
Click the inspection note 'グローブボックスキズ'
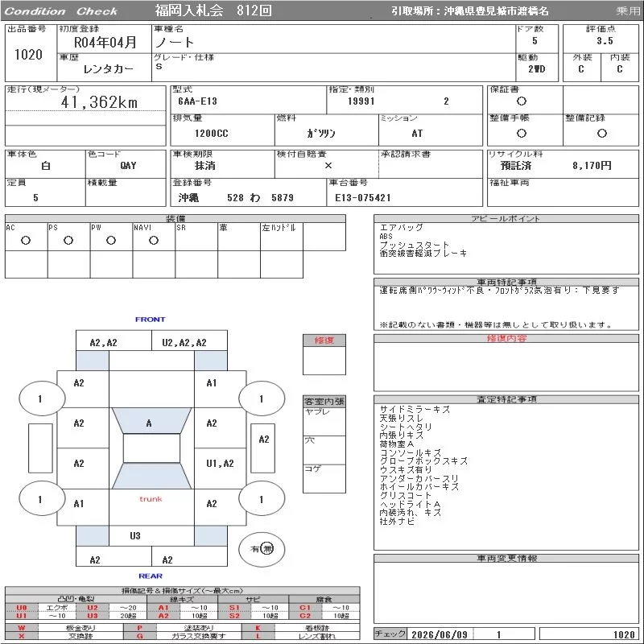(x=423, y=460)
